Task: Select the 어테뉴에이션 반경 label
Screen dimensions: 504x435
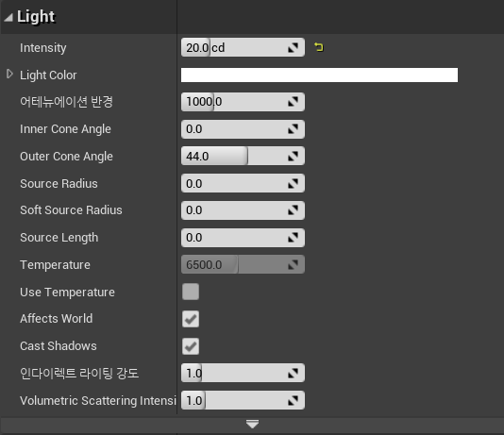Action: point(66,102)
